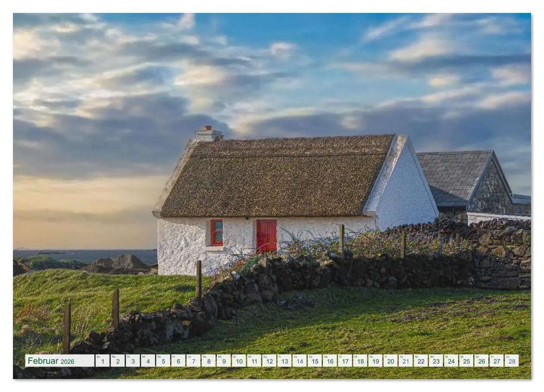The width and height of the screenshot is (544, 392).
Task: Pick day 11 in the calendar strip
Action: [254, 361]
